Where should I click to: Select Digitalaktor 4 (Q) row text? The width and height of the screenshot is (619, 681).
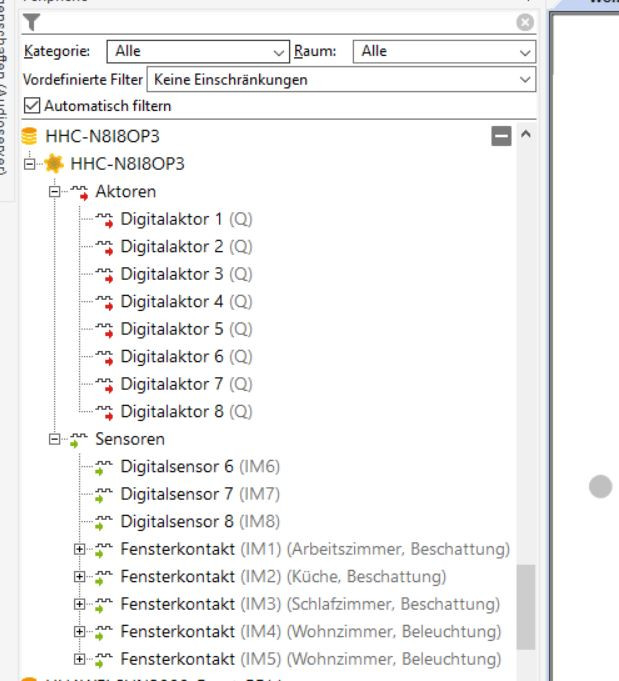[186, 302]
